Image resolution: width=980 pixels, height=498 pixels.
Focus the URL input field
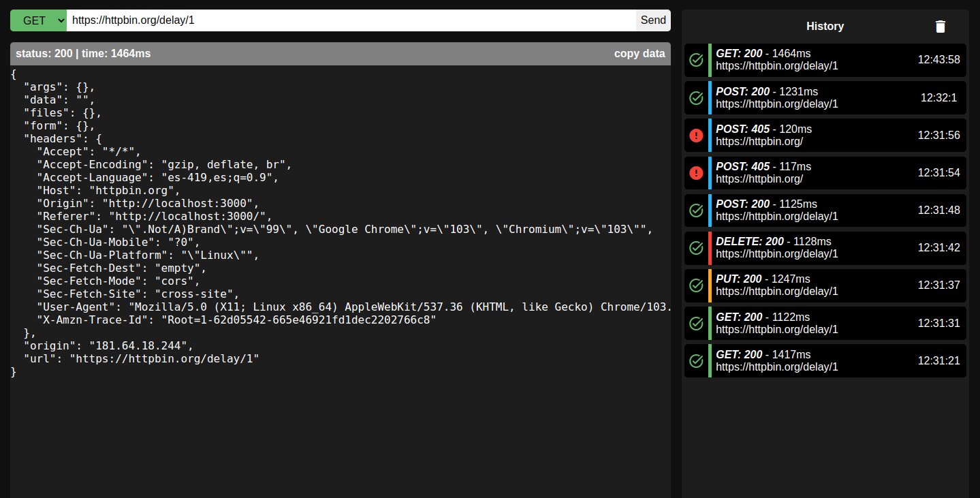coord(351,20)
